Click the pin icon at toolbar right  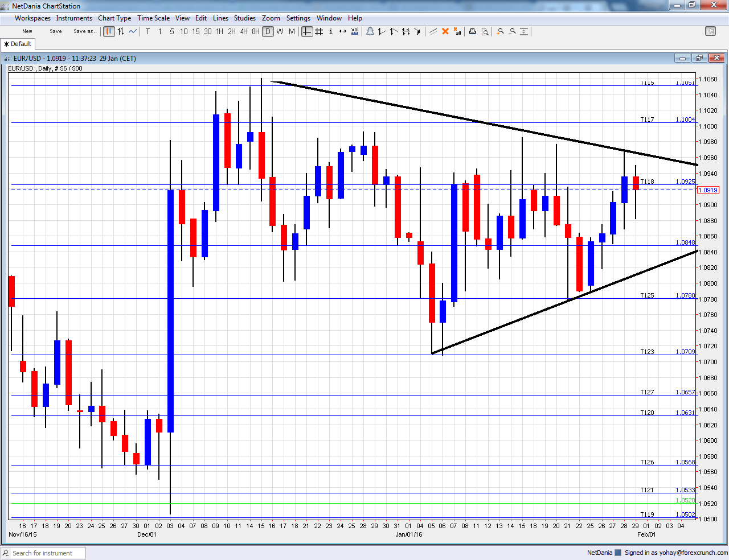pos(710,31)
